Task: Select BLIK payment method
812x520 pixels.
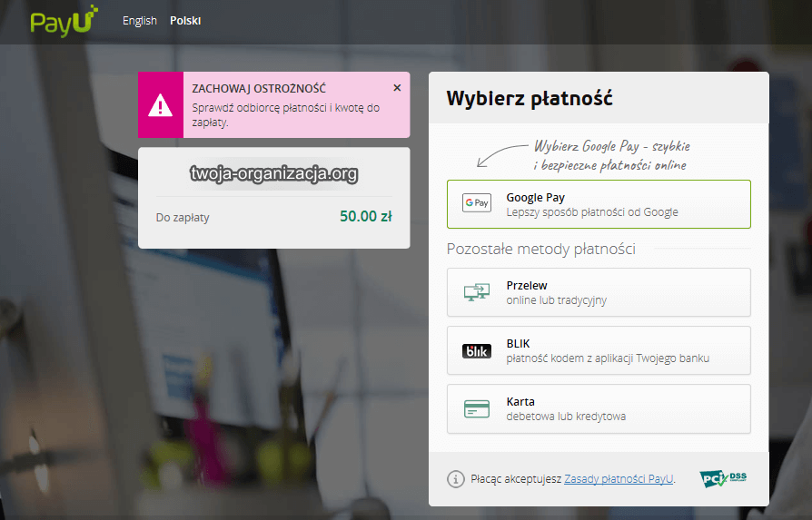Action: [x=599, y=350]
